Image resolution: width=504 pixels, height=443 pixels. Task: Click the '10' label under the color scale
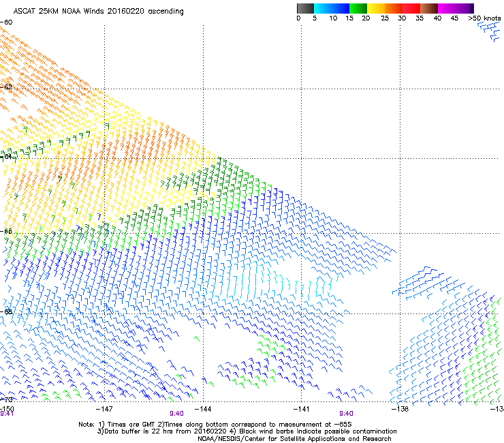click(333, 18)
